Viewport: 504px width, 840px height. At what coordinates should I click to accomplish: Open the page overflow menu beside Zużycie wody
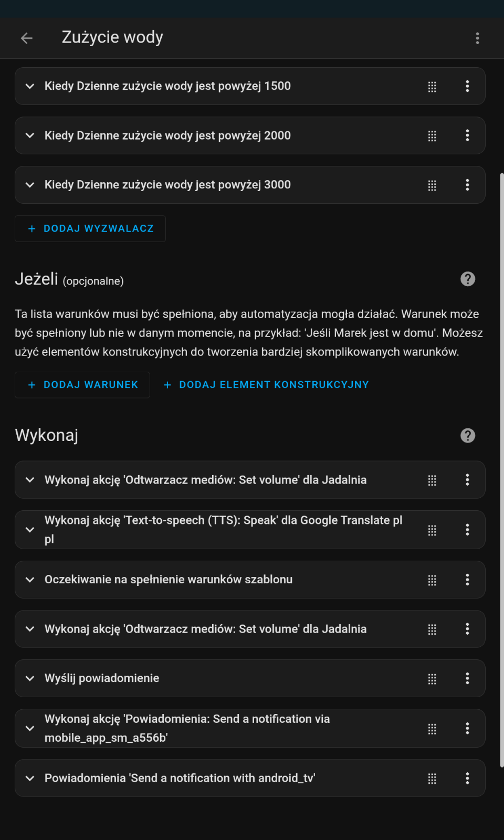coord(477,38)
